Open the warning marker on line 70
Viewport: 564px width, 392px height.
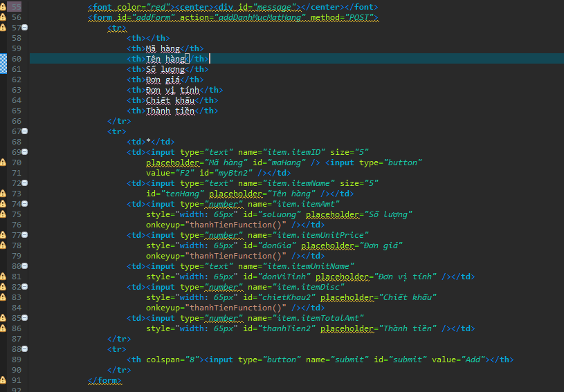coord(3,162)
